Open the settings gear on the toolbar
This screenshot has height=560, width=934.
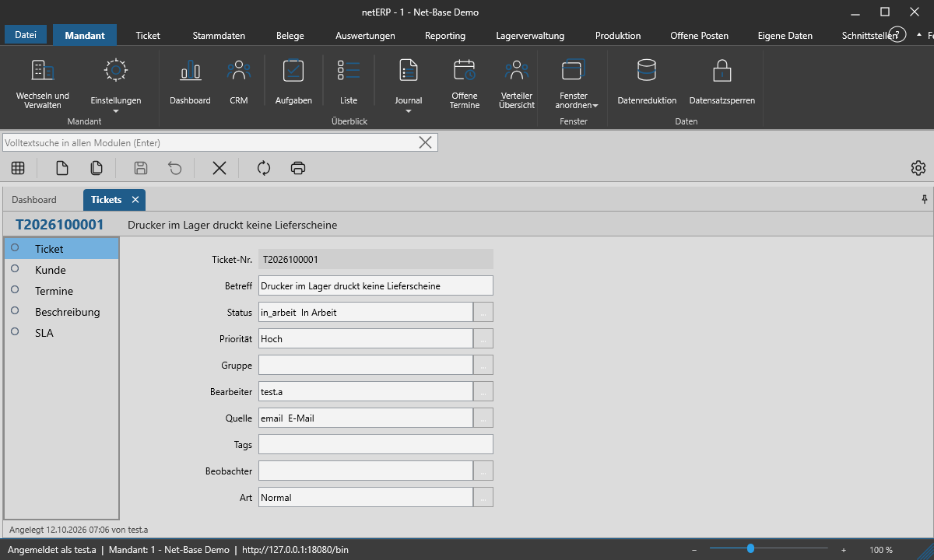click(918, 168)
